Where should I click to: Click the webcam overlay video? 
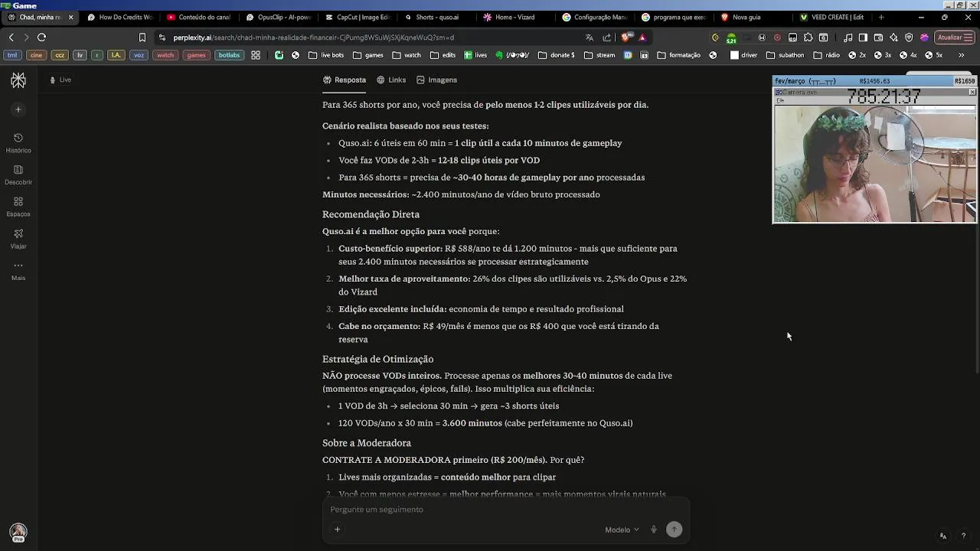coord(874,163)
